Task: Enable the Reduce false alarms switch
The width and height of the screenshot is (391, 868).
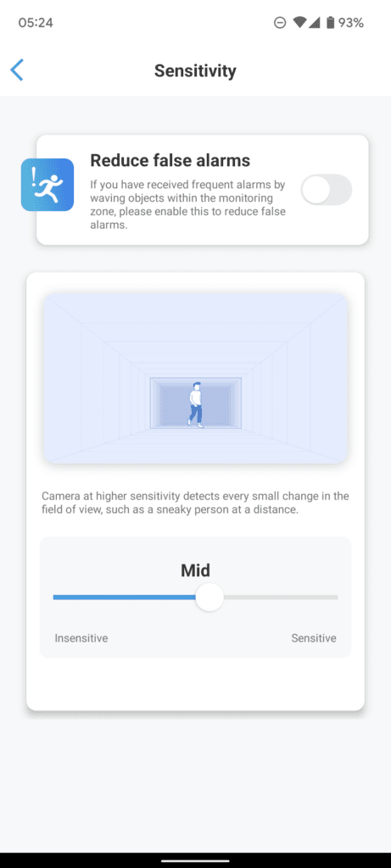Action: click(327, 190)
